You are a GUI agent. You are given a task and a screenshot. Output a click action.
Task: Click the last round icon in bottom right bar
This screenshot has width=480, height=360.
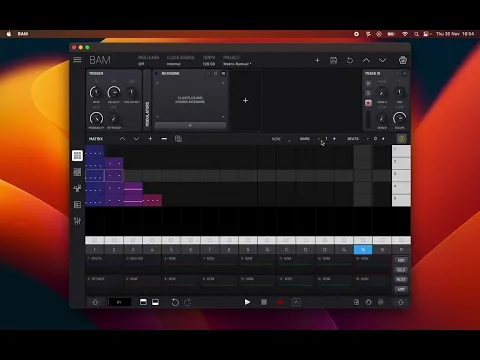pyautogui.click(x=381, y=302)
